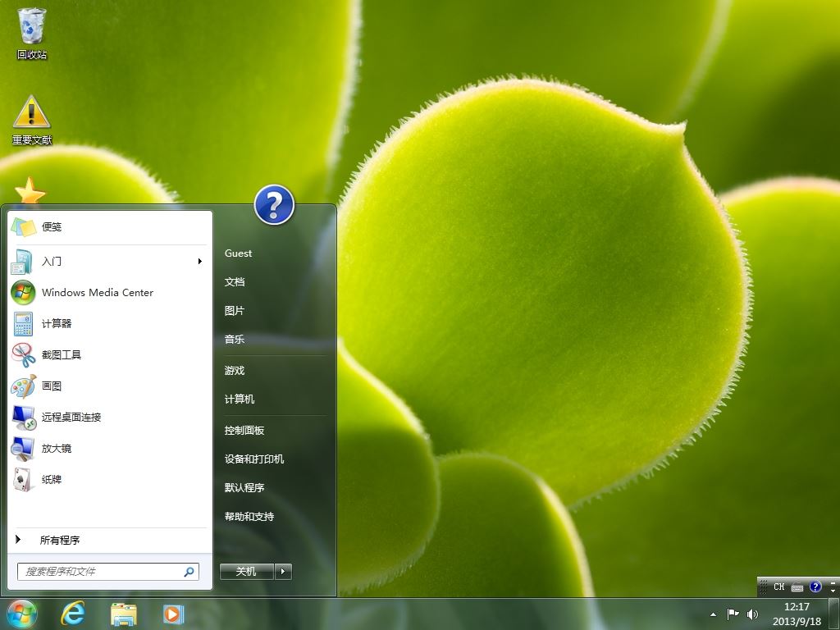840x630 pixels.
Task: Open 文档 Documents from Start menu
Action: [235, 282]
